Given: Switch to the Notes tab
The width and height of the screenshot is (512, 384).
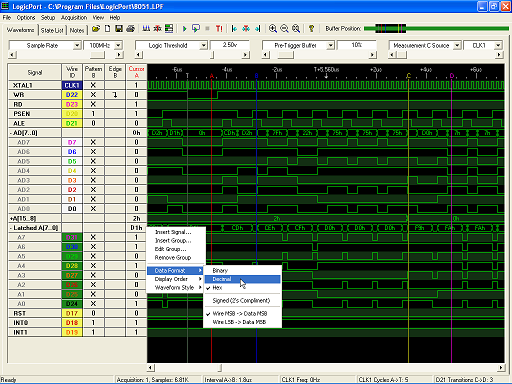Looking at the screenshot, I should (x=77, y=30).
